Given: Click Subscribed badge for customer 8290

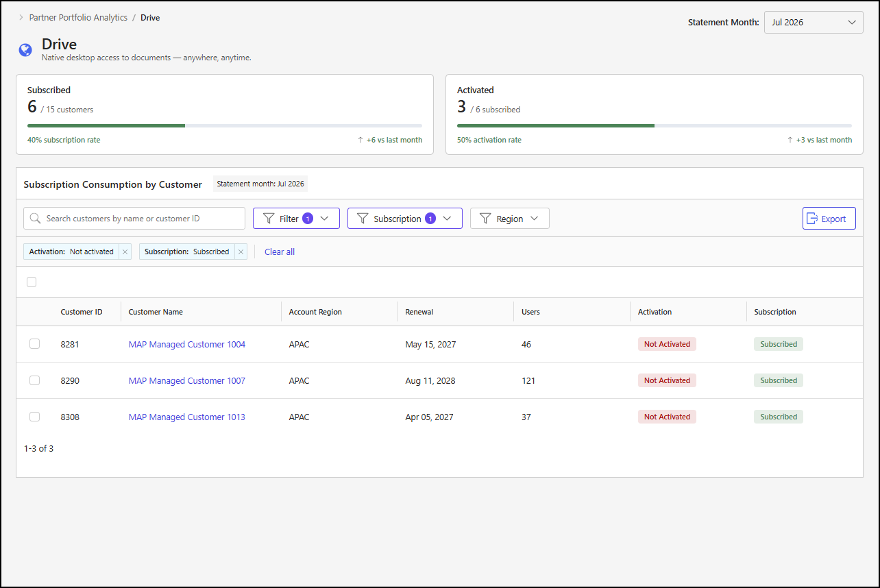Looking at the screenshot, I should [x=779, y=380].
